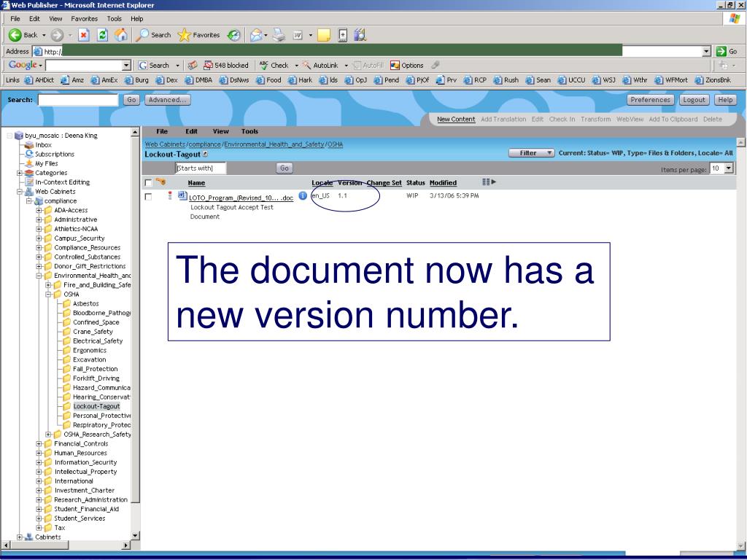The height and width of the screenshot is (560, 747).
Task: Sort by the Modified column header
Action: pyautogui.click(x=443, y=182)
